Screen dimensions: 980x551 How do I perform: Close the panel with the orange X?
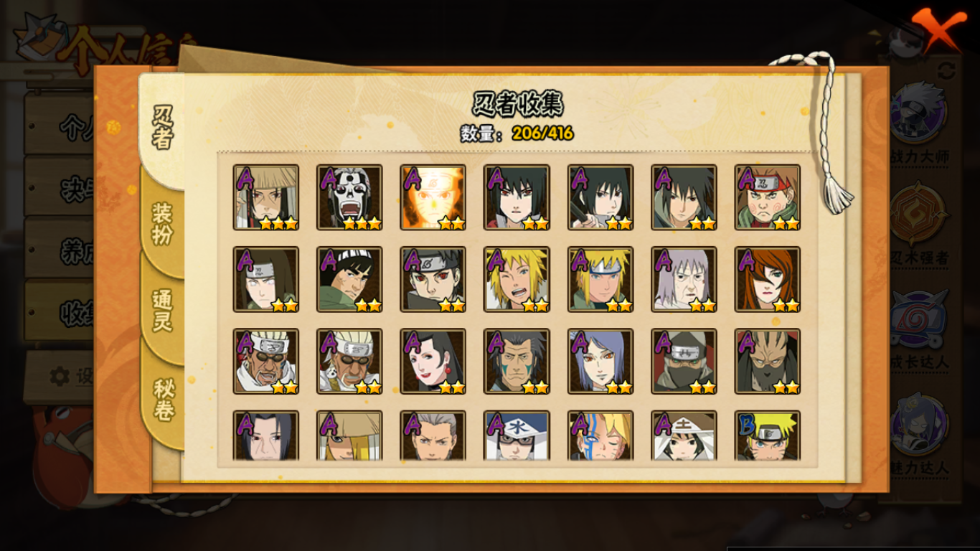(940, 29)
